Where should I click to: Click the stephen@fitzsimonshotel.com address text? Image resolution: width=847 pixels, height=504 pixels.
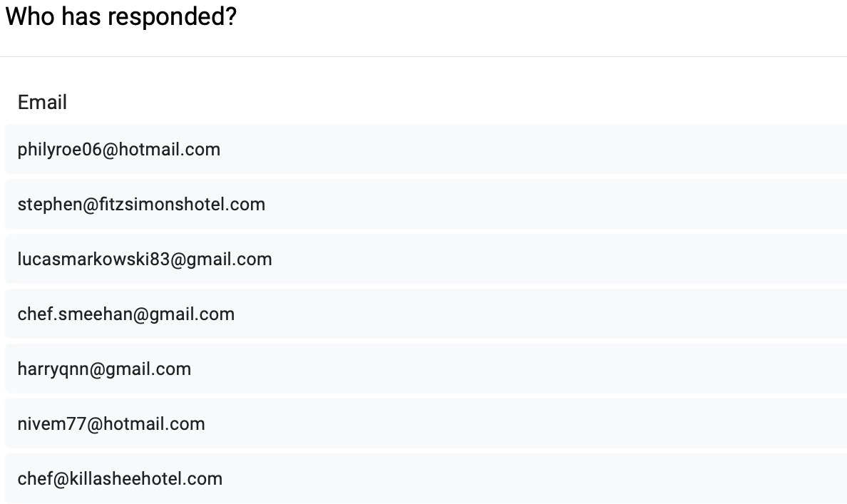142,205
